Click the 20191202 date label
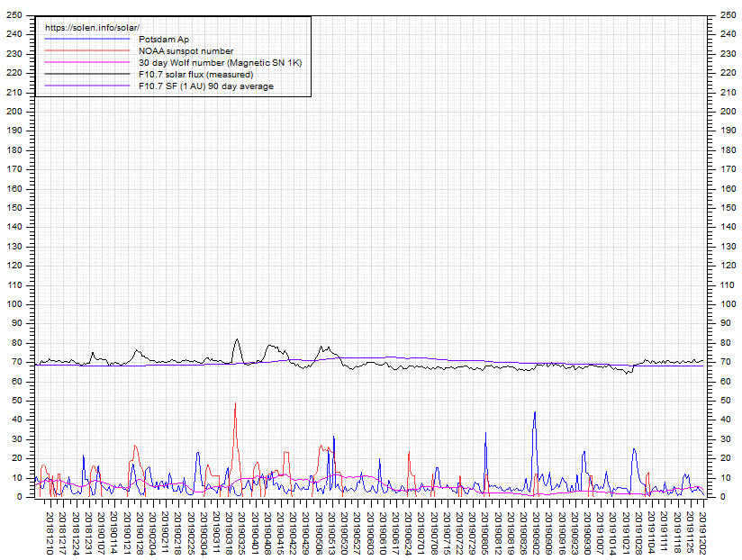Viewport: 742px width, 560px height. (x=703, y=533)
